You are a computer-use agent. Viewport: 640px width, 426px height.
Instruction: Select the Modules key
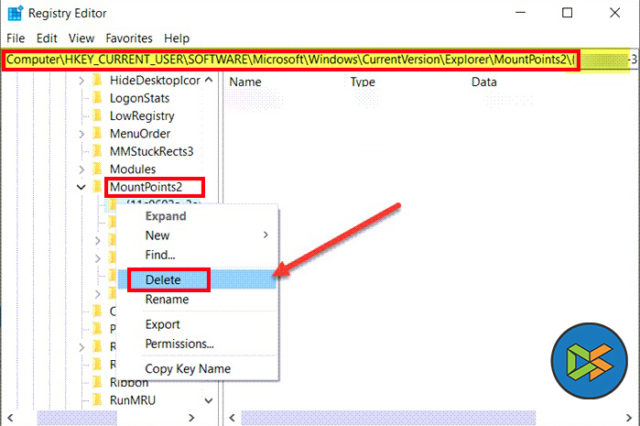133,169
